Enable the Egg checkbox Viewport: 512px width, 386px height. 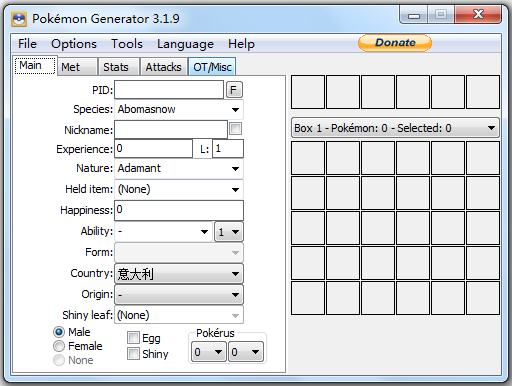click(x=133, y=337)
